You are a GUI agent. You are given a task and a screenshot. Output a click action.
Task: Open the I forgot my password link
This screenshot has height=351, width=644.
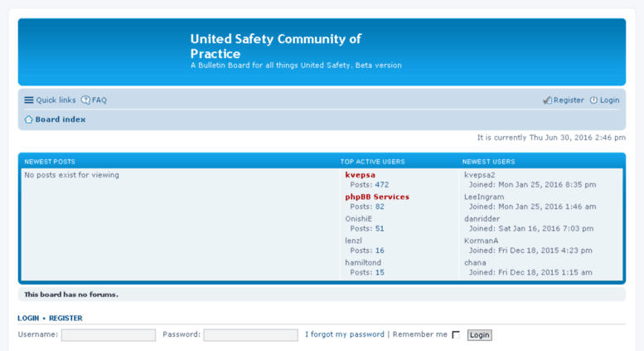pyautogui.click(x=345, y=334)
